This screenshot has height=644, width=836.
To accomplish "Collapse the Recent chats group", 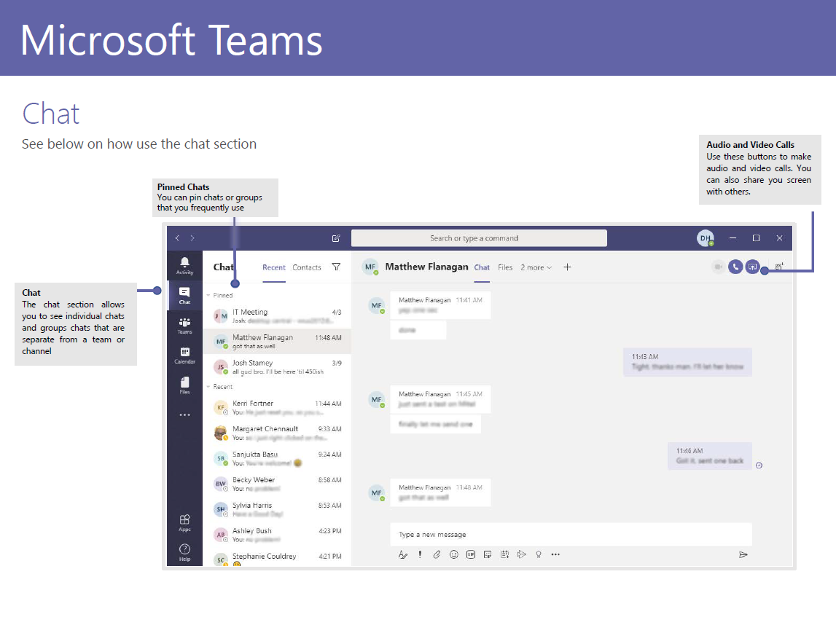I will click(x=208, y=387).
